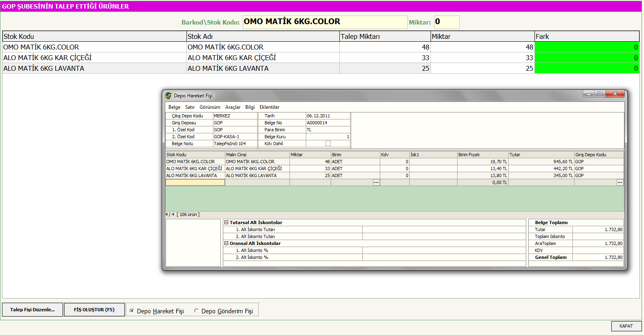This screenshot has width=644, height=335.
Task: Click the AraToplam value 1.732,80
Action: [598, 243]
